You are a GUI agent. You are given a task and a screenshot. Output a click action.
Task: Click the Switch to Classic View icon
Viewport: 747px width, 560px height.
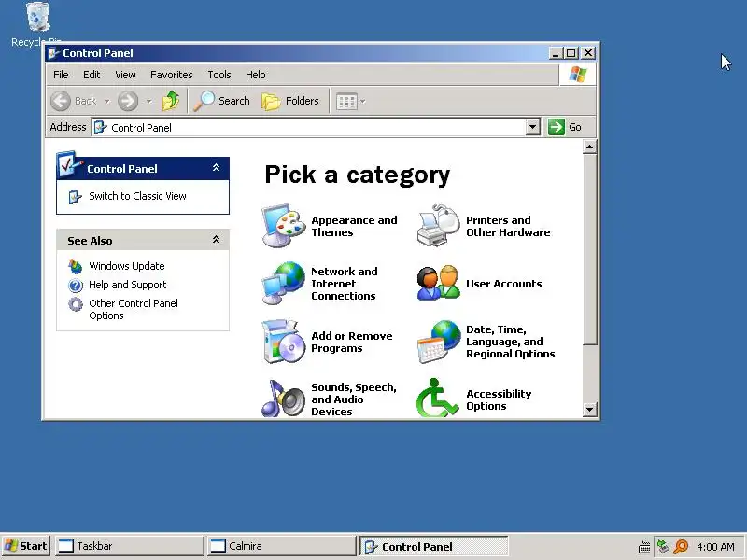76,196
